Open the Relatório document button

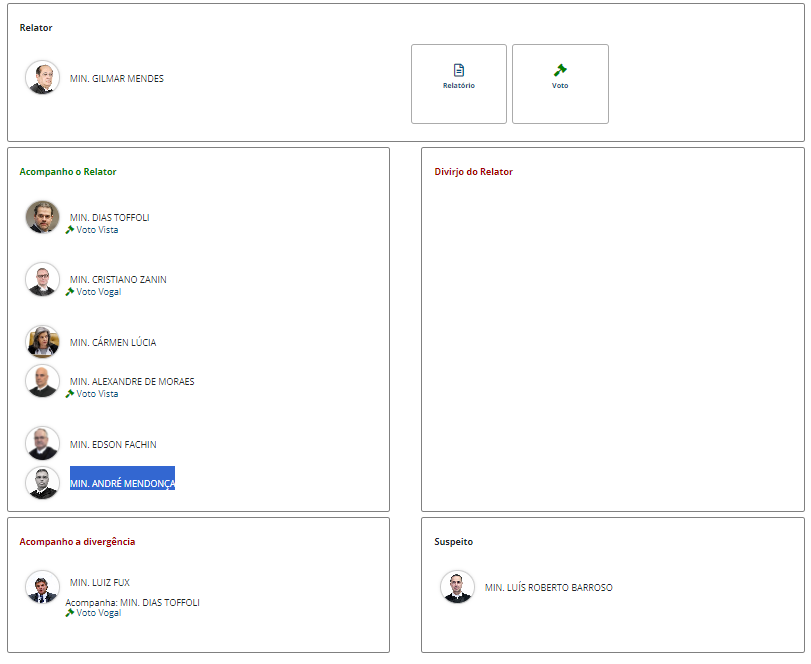click(x=458, y=84)
